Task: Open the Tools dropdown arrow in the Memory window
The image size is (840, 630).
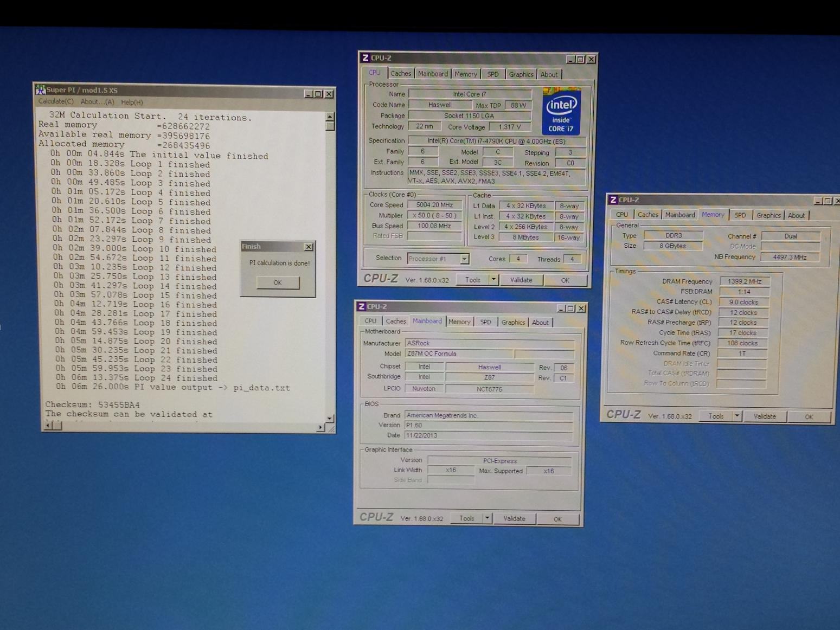Action: 736,416
